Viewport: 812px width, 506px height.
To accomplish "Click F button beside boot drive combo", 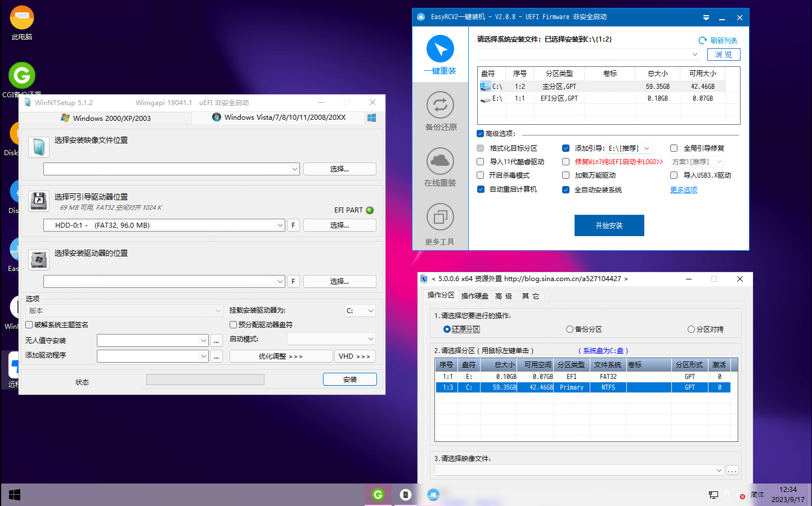I will click(x=293, y=225).
